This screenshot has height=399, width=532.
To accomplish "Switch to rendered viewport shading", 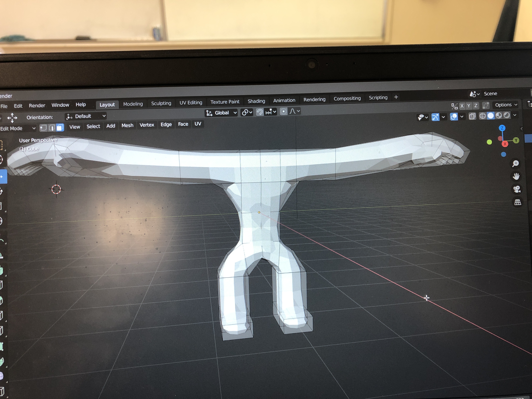I will point(507,115).
